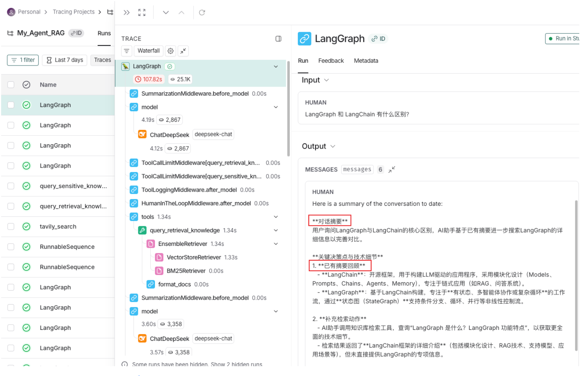Click the refresh icon in top toolbar

point(202,12)
